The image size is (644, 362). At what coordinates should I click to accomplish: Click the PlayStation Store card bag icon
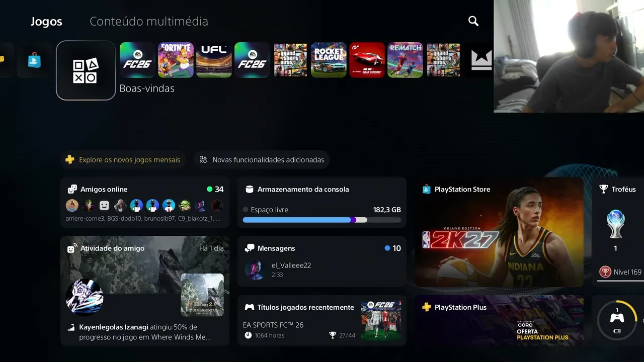[426, 190]
